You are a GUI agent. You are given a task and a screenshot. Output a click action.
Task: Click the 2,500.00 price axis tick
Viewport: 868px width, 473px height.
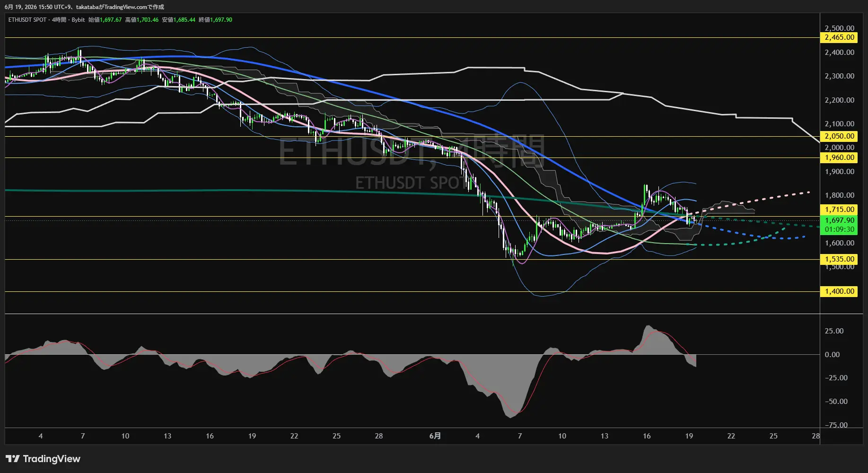(x=839, y=28)
